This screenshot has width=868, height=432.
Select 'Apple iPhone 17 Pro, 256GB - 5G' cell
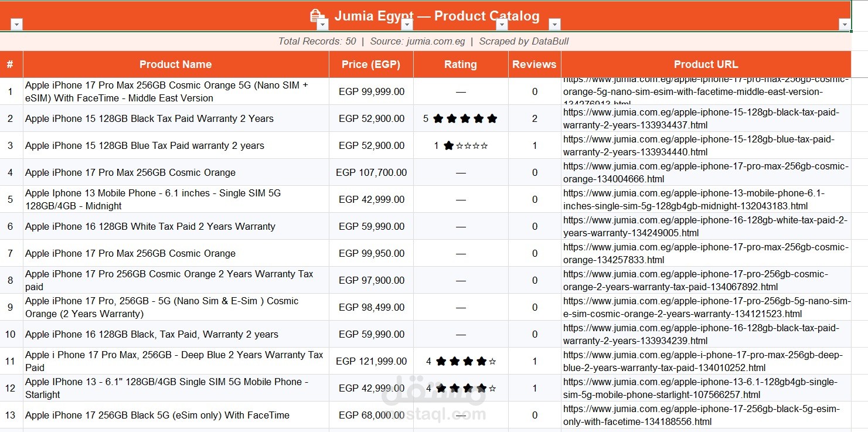[x=176, y=307]
